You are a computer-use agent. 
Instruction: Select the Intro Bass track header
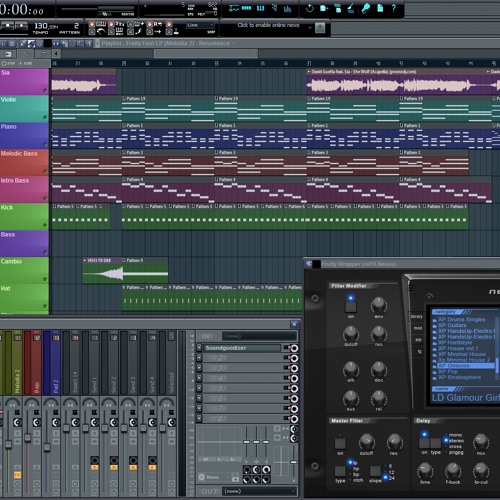(x=24, y=190)
